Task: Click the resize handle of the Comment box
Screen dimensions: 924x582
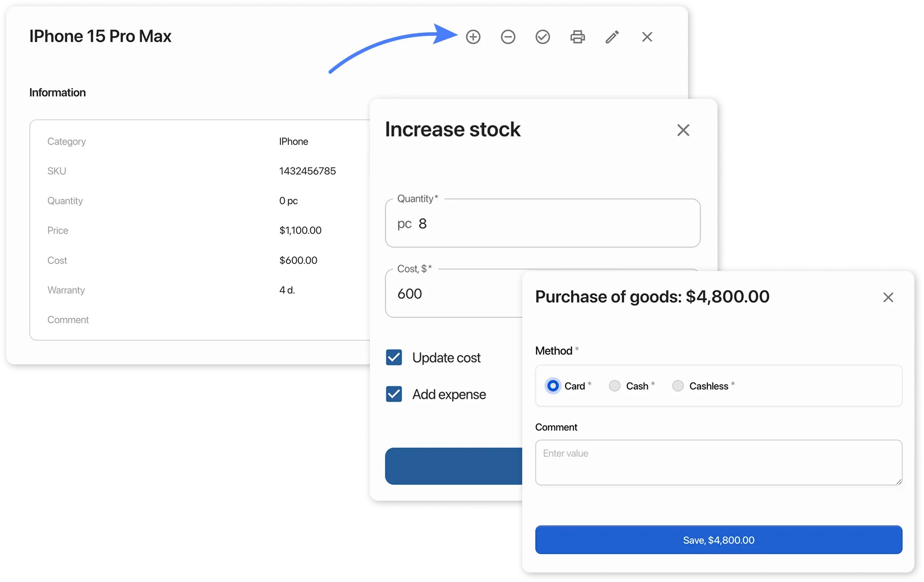Action: click(x=899, y=482)
